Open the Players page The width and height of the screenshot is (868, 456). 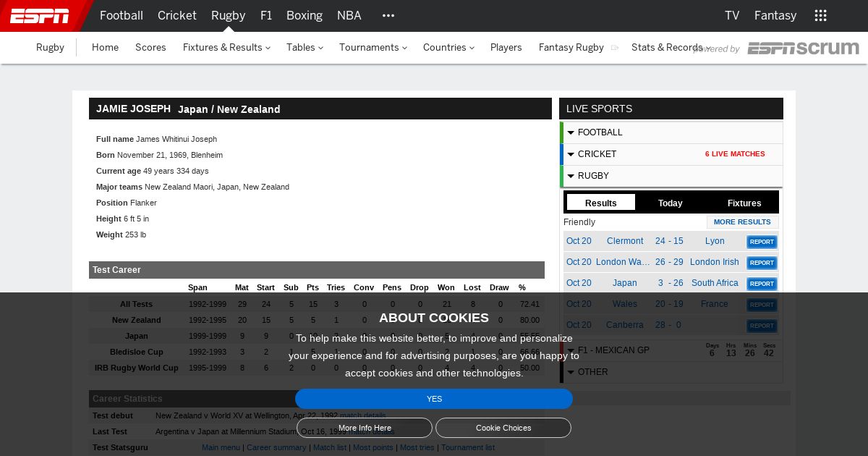(506, 47)
